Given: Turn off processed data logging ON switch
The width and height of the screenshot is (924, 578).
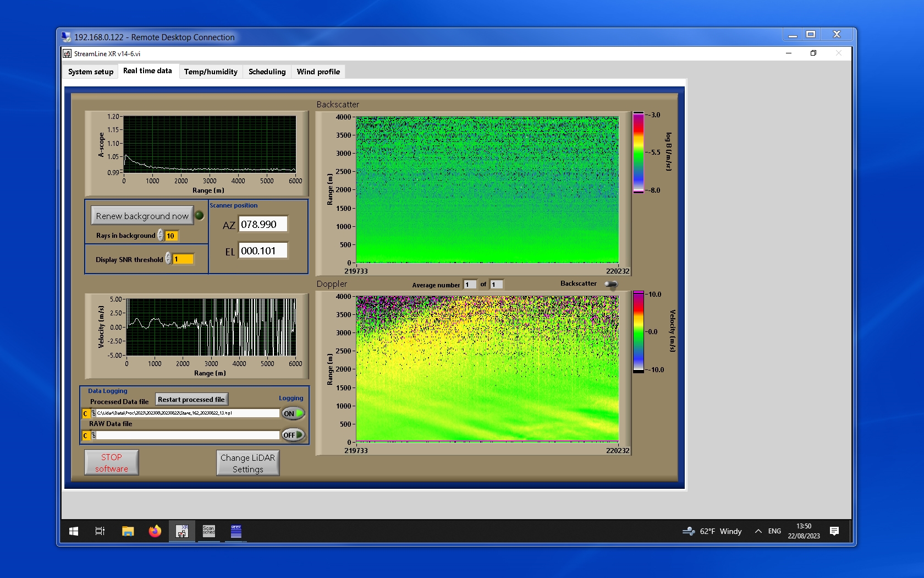Looking at the screenshot, I should pos(293,413).
